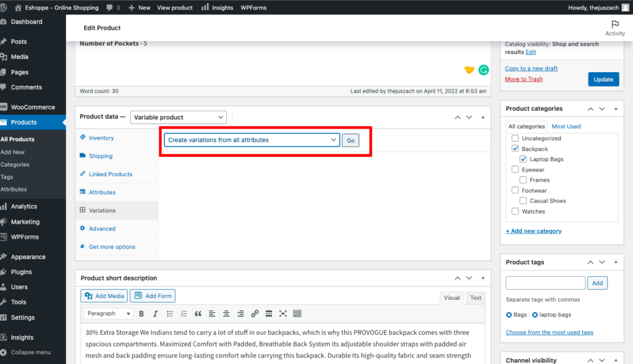Click the Grammarly icon in editor
Image resolution: width=633 pixels, height=364 pixels.
[x=483, y=70]
